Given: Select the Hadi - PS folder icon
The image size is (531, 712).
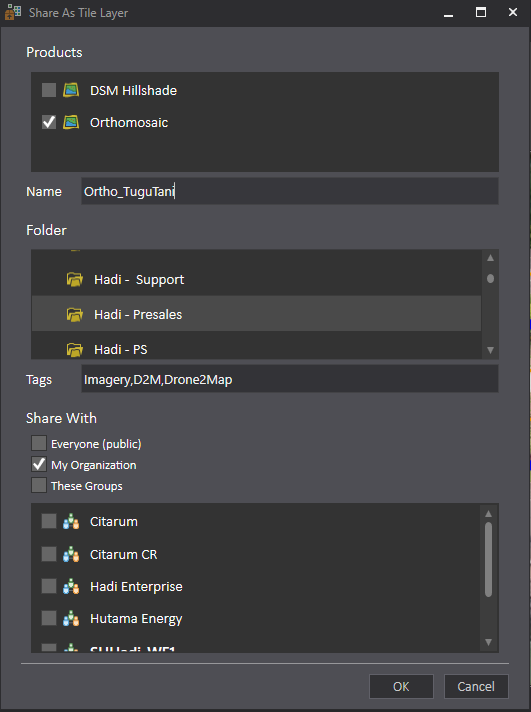Looking at the screenshot, I should click(74, 349).
